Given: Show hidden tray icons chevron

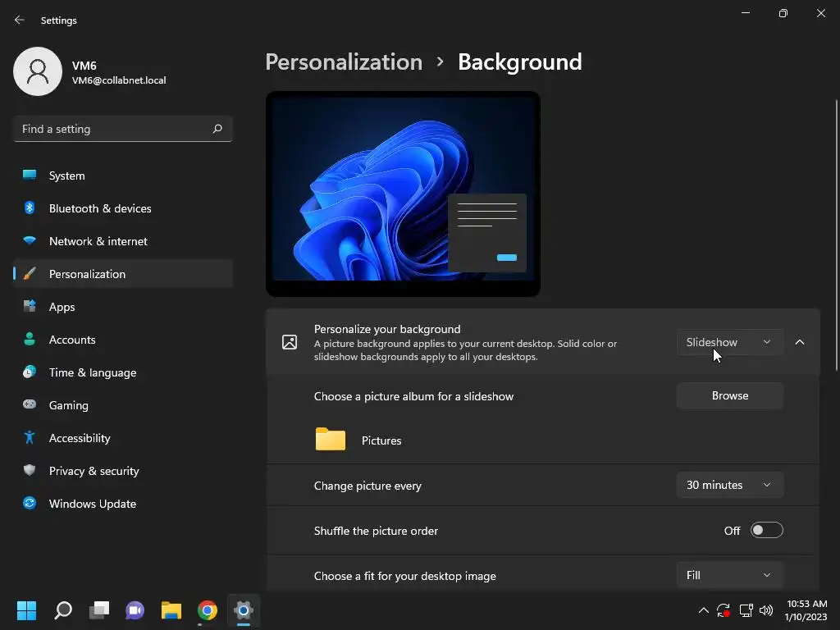Looking at the screenshot, I should 703,610.
